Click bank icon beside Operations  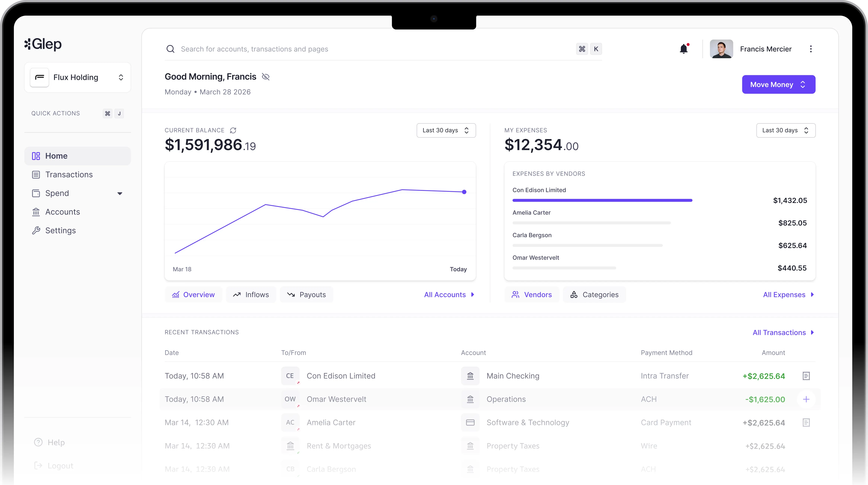(470, 399)
